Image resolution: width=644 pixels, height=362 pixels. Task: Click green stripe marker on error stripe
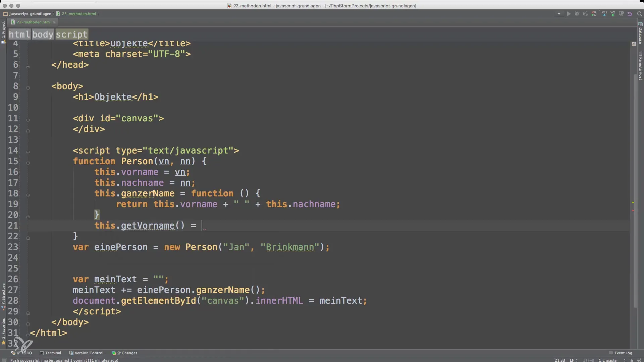click(633, 202)
